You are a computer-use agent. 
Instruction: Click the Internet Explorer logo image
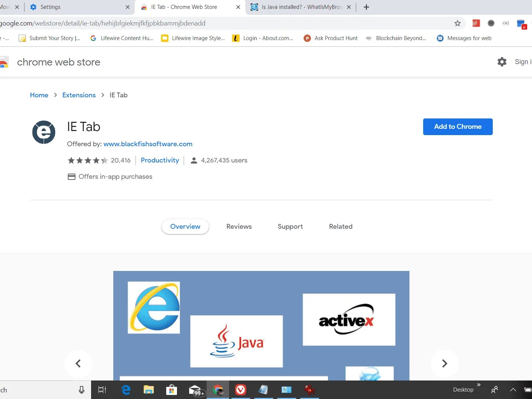point(154,308)
